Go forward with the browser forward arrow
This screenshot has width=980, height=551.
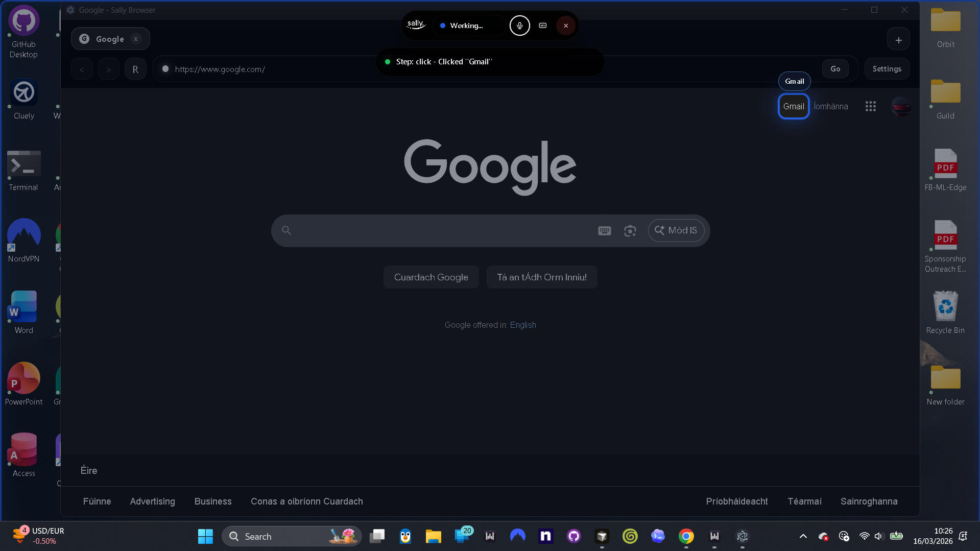[108, 69]
